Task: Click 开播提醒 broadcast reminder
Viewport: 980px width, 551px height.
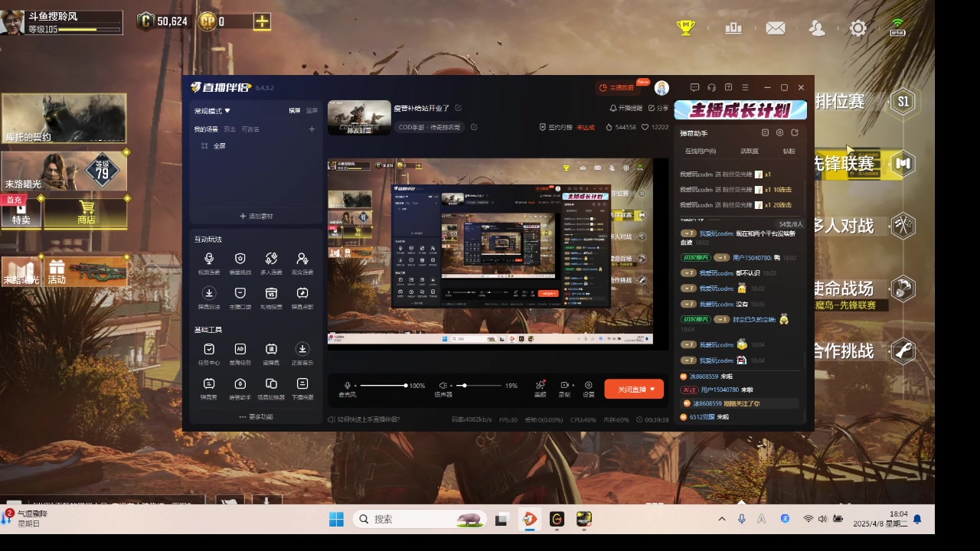Action: pyautogui.click(x=626, y=108)
